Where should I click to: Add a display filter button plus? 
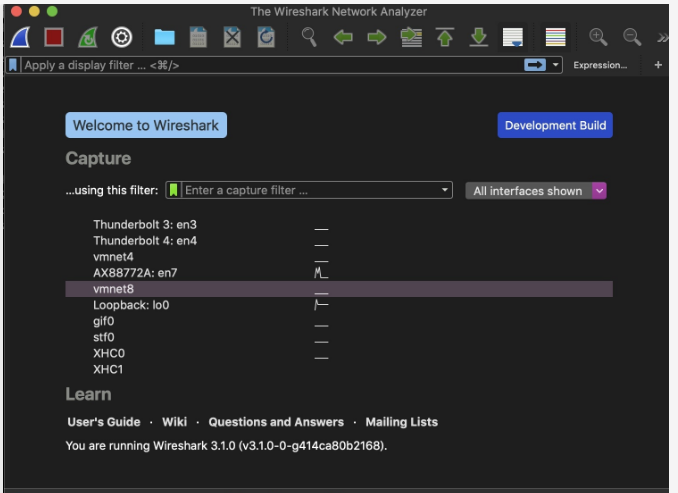point(658,65)
